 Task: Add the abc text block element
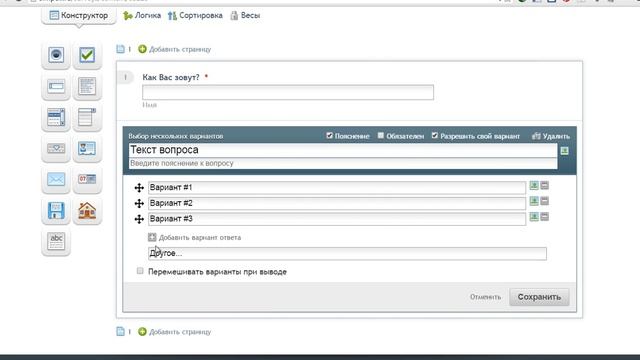pos(56,242)
